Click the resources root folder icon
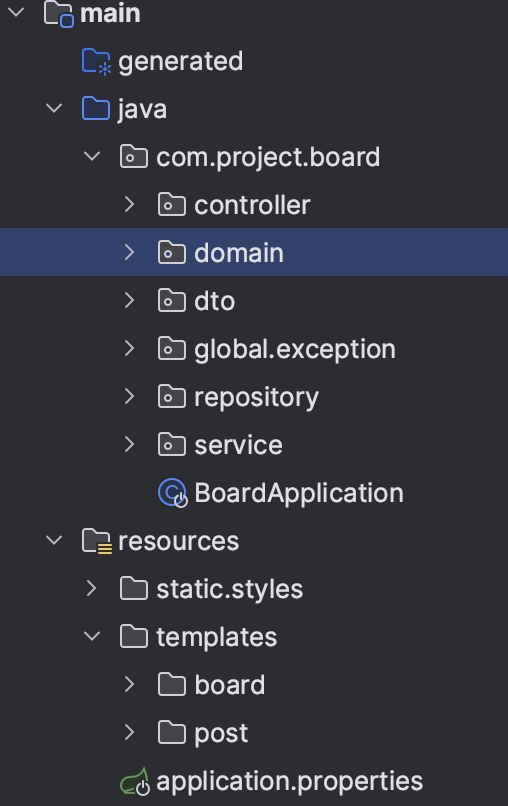 point(96,541)
